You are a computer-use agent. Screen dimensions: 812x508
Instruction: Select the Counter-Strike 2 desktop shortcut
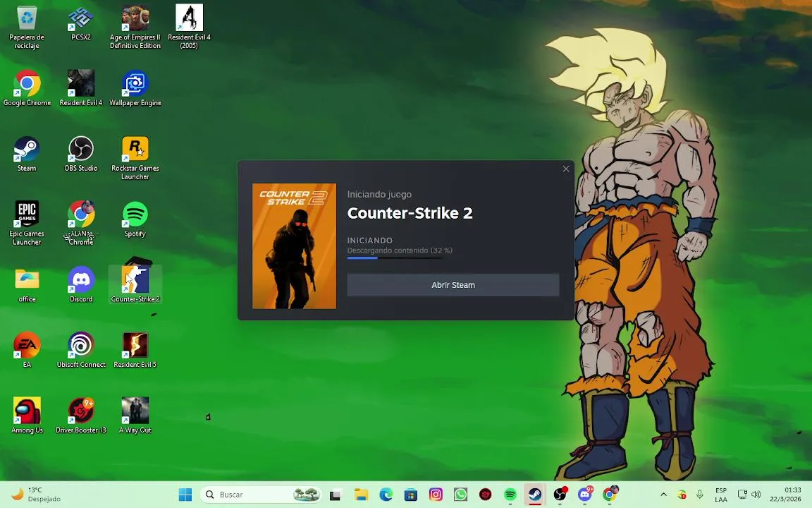[135, 284]
